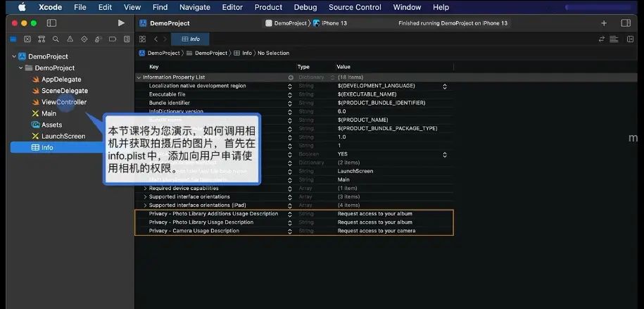Go back with the editor back arrow
The width and height of the screenshot is (644, 309).
coord(156,39)
